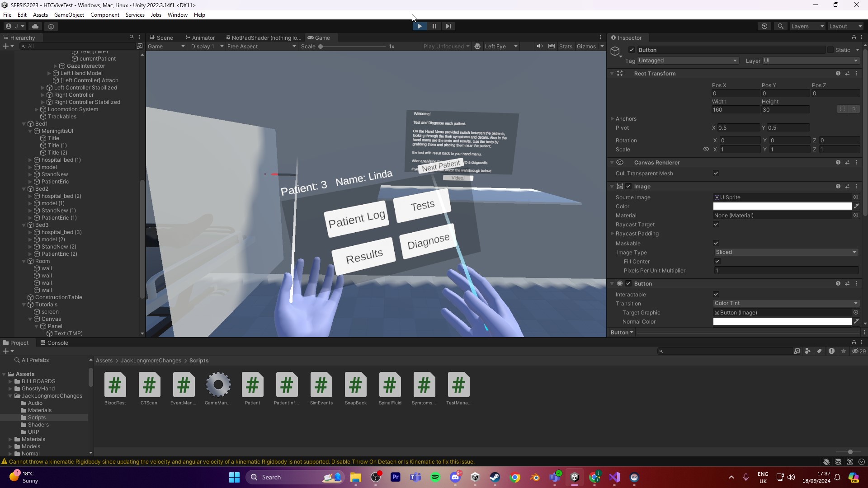Click the Image Color swatch
Viewport: 868px width, 488px height.
pyautogui.click(x=782, y=206)
